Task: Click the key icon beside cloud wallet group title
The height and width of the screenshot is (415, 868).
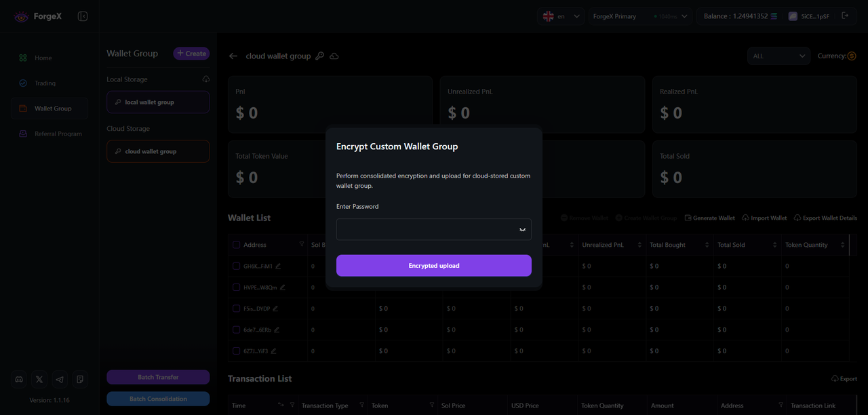Action: coord(320,56)
